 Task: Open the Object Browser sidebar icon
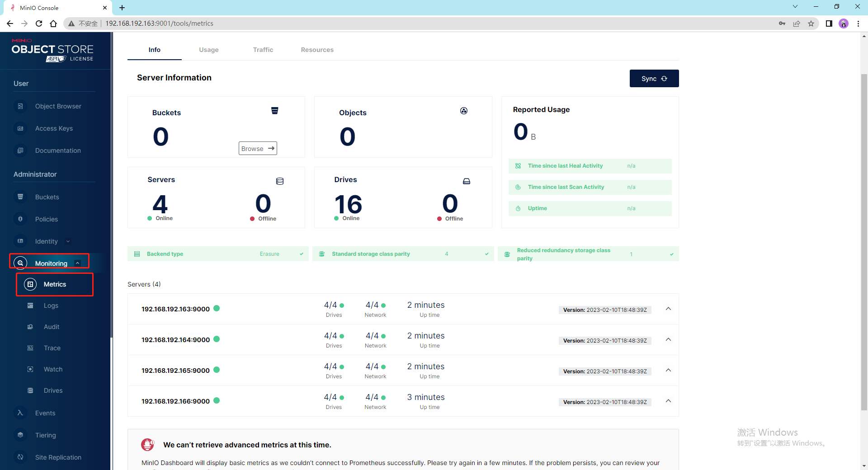[20, 106]
